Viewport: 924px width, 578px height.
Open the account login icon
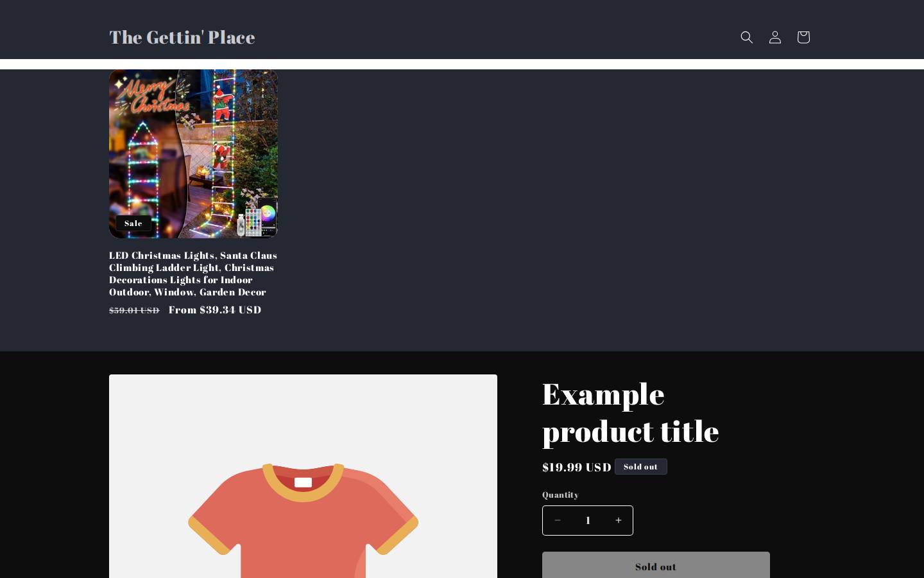tap(774, 37)
